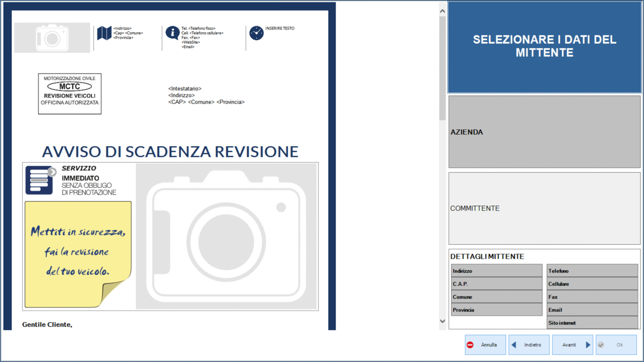Image resolution: width=644 pixels, height=362 pixels.
Task: Click the map address icon in header
Action: (x=104, y=33)
